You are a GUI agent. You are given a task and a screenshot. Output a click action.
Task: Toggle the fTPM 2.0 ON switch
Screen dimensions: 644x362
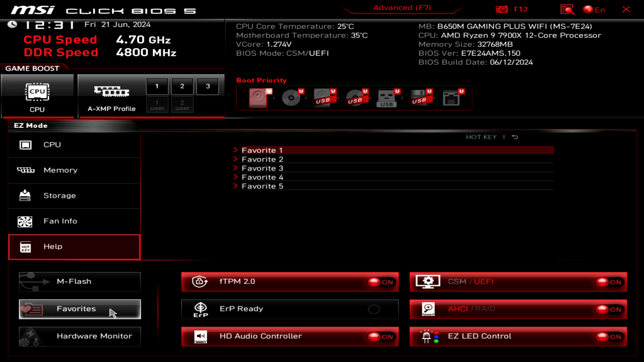point(381,282)
